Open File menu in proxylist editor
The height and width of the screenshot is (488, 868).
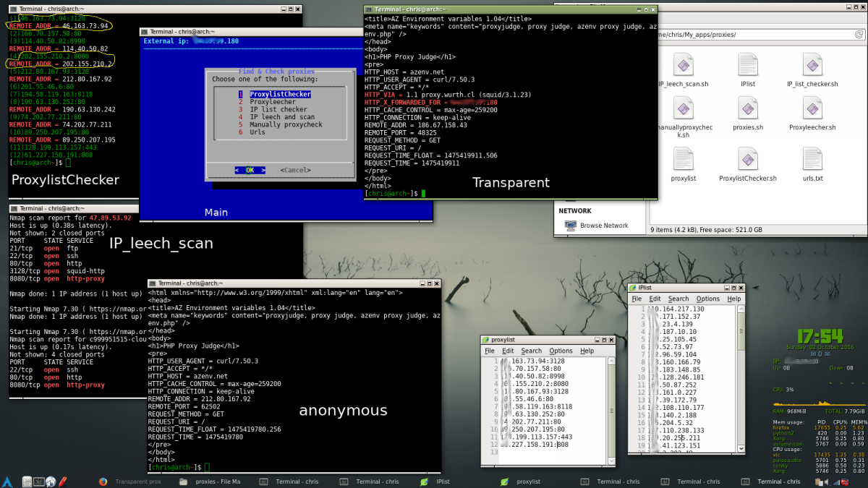click(x=490, y=351)
